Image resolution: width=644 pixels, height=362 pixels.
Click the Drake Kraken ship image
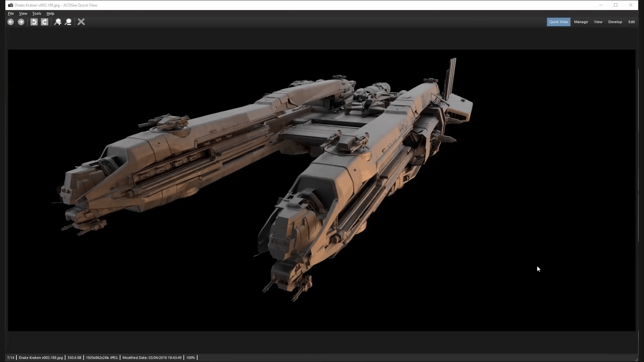pyautogui.click(x=321, y=190)
